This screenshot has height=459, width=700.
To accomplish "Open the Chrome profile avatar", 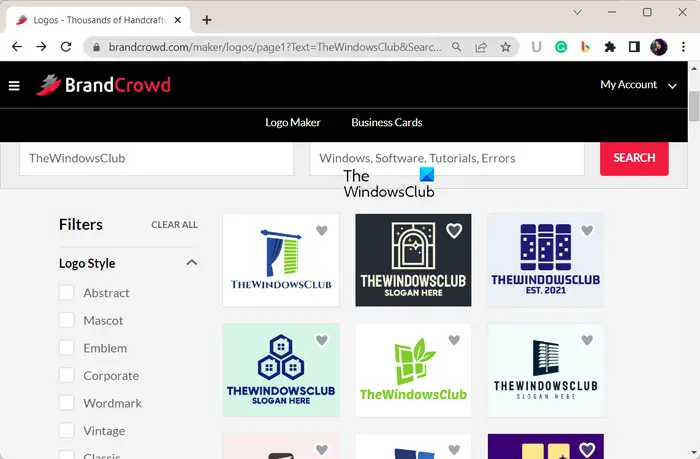I will click(x=659, y=47).
